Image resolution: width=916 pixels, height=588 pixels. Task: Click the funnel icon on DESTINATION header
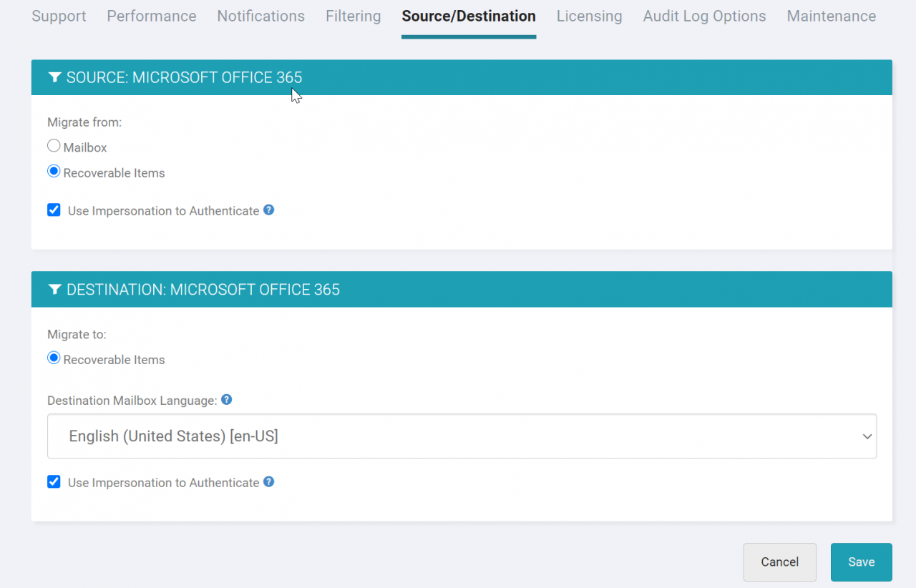pos(55,289)
